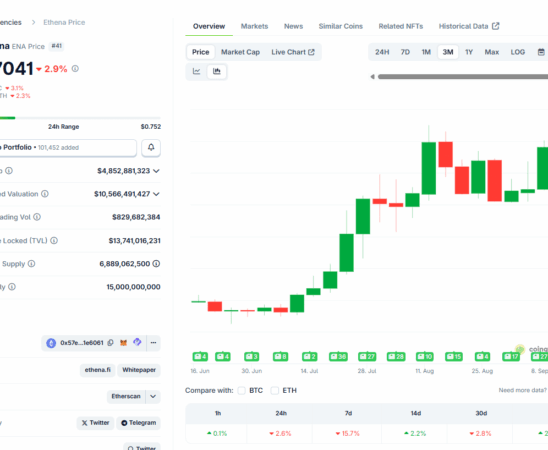
Task: Click the Ethereum logo on contract chip
Action: tap(51, 343)
